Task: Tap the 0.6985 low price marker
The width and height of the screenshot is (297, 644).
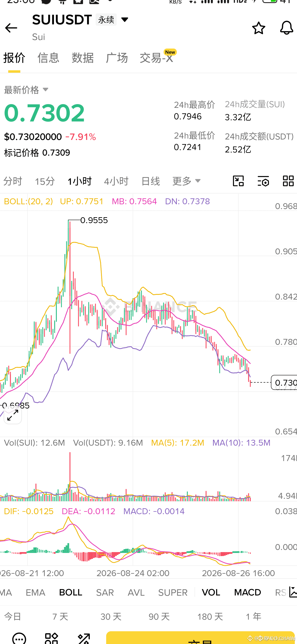Action: click(x=16, y=405)
